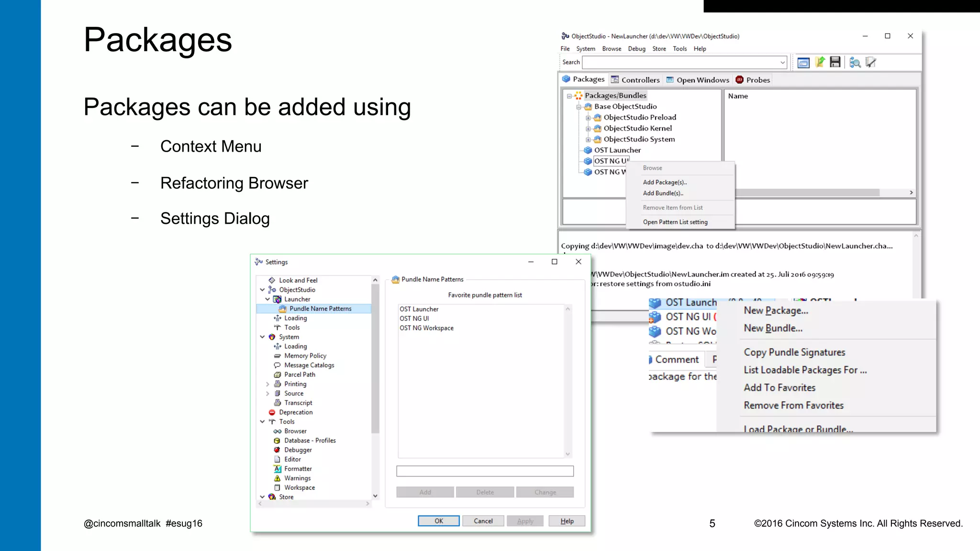This screenshot has width=980, height=551.
Task: Choose Open Pattern List setting
Action: pyautogui.click(x=675, y=222)
